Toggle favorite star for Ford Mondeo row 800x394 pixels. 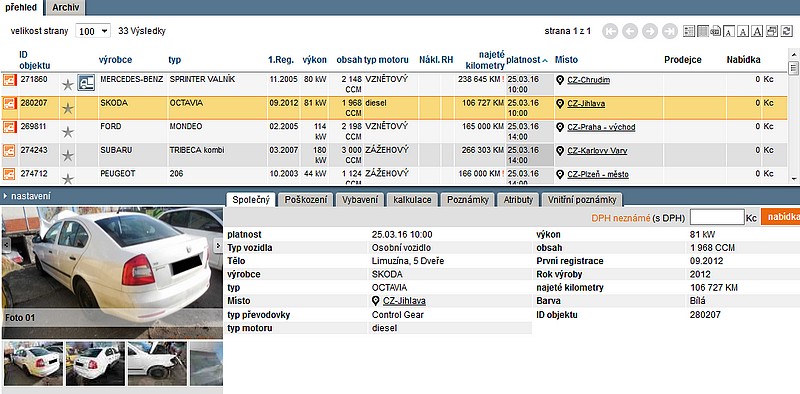pyautogui.click(x=68, y=132)
